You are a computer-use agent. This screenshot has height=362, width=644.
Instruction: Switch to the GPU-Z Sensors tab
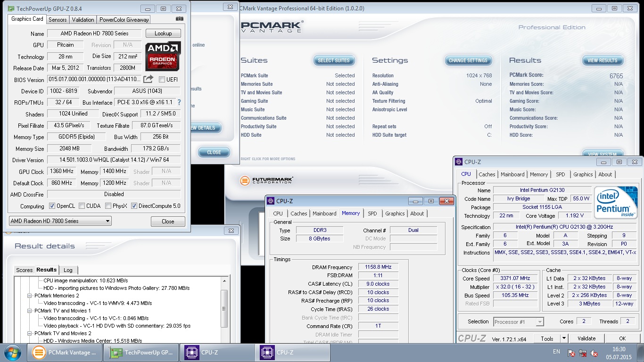pos(58,19)
